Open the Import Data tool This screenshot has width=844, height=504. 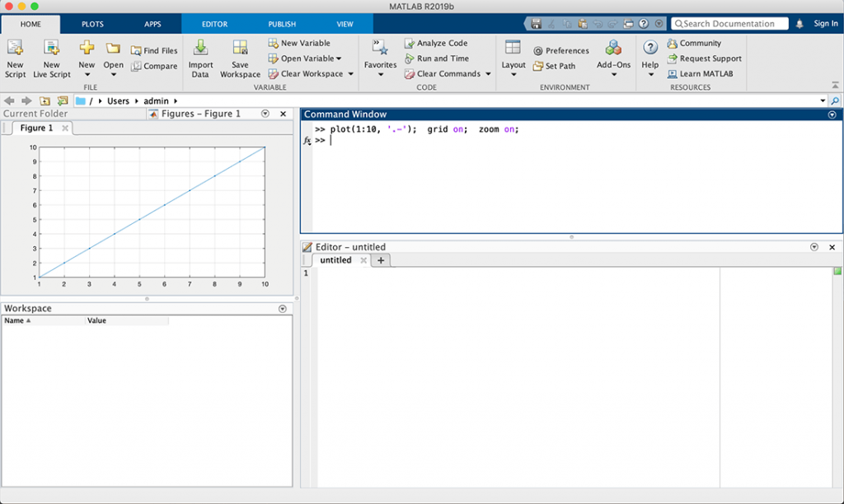pyautogui.click(x=200, y=58)
